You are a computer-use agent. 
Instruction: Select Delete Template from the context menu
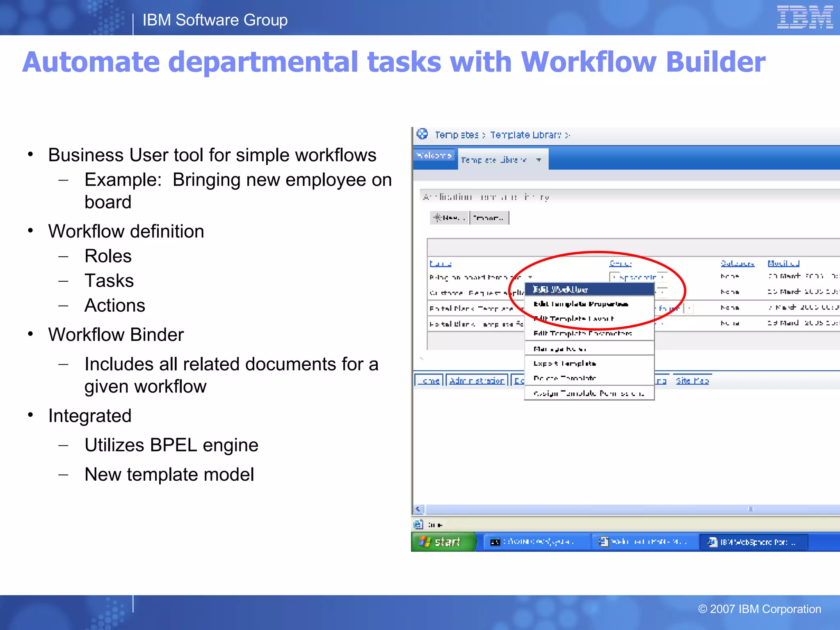pyautogui.click(x=589, y=378)
